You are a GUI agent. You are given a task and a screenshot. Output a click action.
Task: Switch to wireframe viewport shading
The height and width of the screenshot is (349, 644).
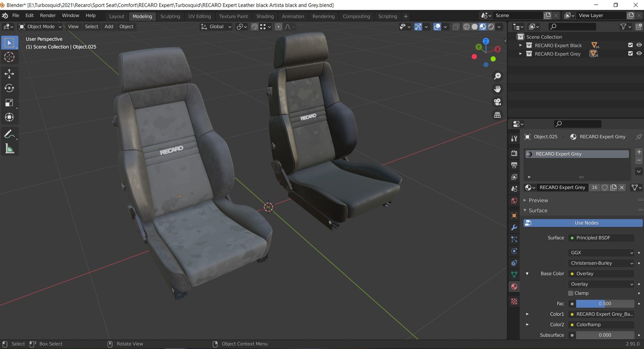pos(466,26)
